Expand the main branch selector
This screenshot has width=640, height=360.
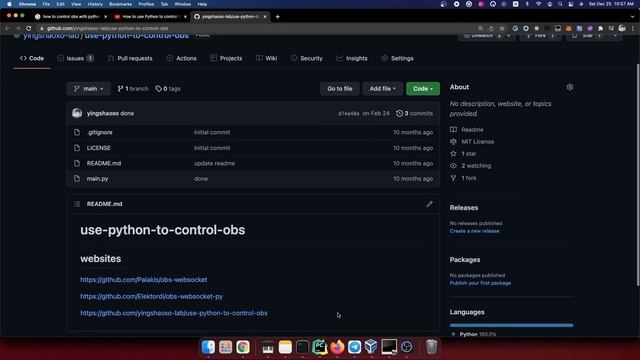click(88, 89)
